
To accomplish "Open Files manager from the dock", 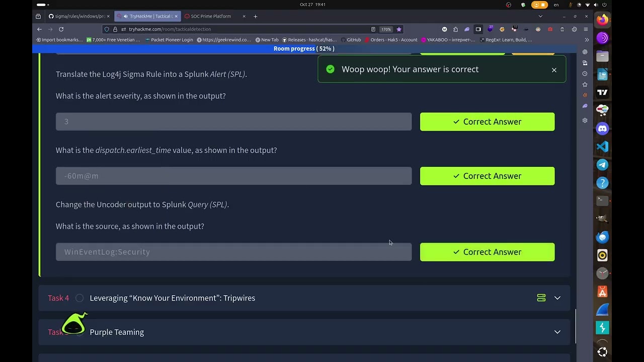I will click(x=602, y=56).
